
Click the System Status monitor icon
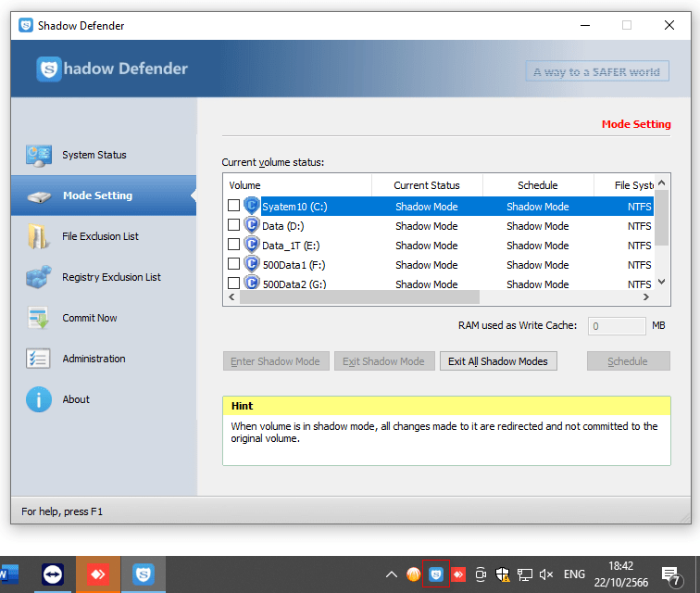click(38, 155)
